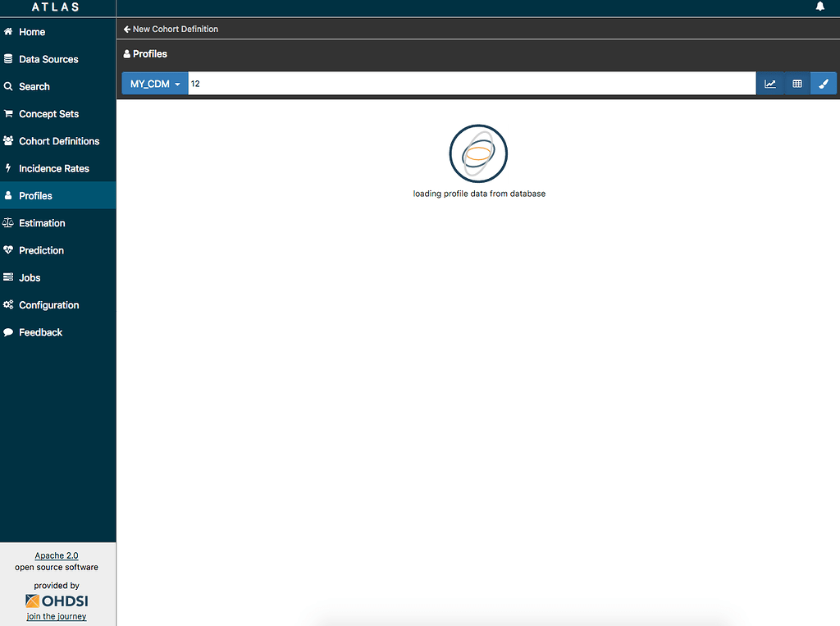
Task: Open the MY_CDM data source dropdown
Action: (x=154, y=83)
